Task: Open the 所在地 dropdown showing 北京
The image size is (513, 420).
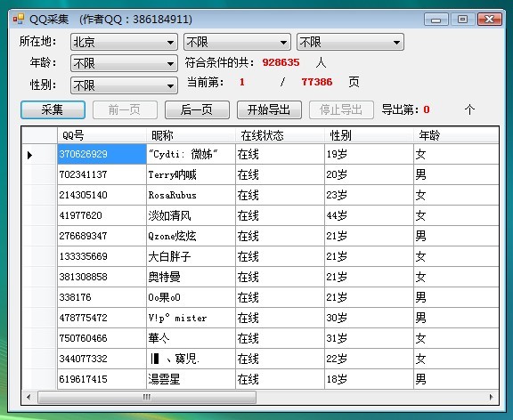Action: pyautogui.click(x=124, y=42)
